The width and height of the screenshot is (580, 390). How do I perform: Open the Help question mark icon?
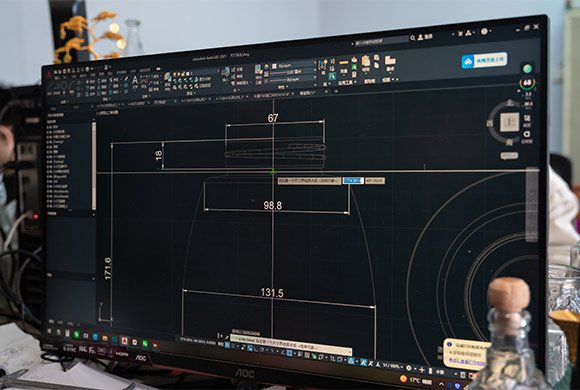point(484,31)
